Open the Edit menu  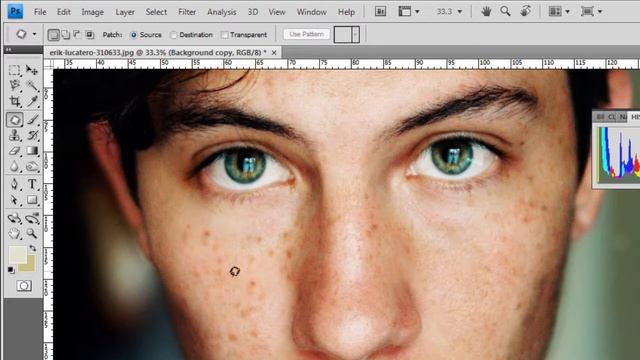click(64, 12)
